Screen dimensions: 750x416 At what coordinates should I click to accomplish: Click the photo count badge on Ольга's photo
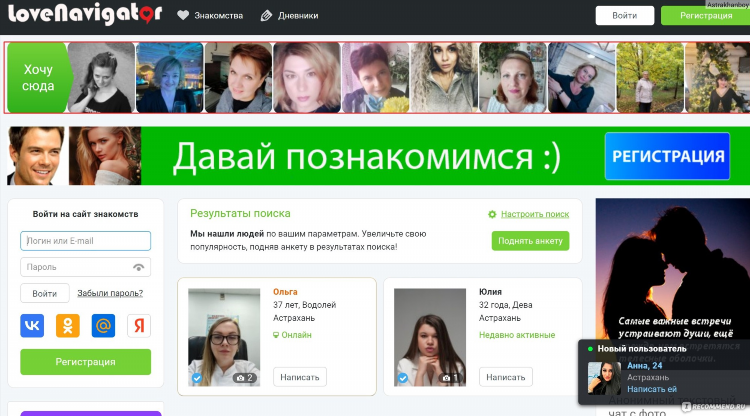(x=245, y=378)
